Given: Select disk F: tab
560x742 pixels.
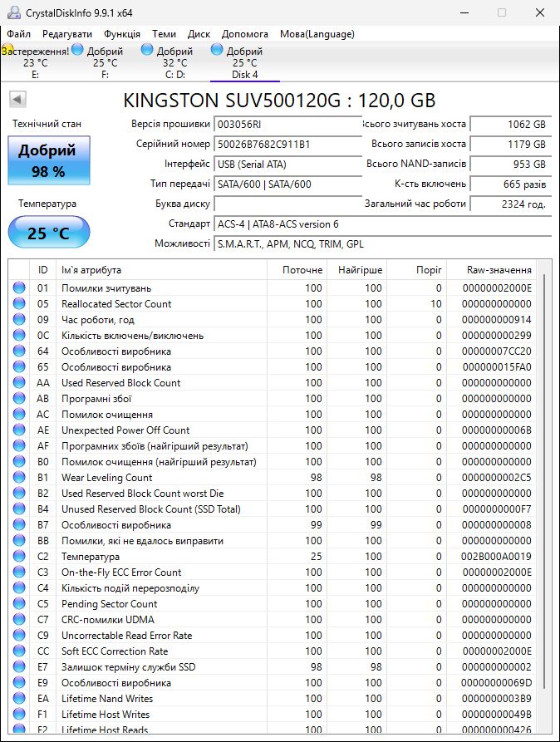Looking at the screenshot, I should (105, 62).
